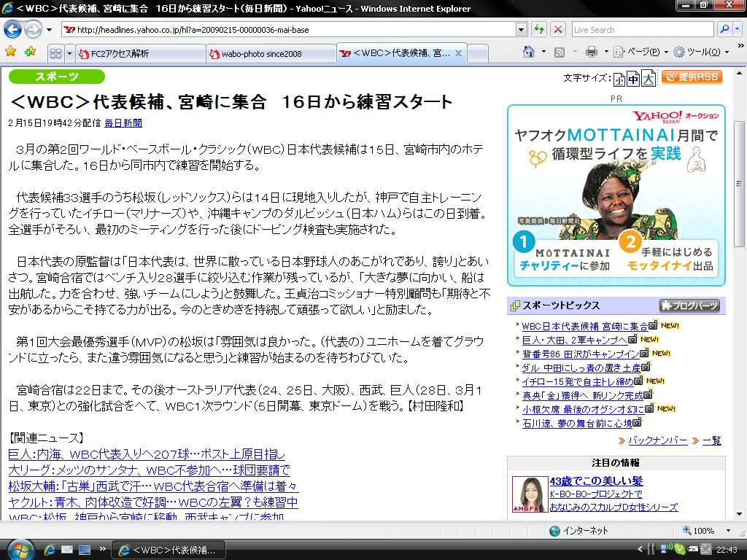The height and width of the screenshot is (560, 747).
Task: Select the <WBC>代表候補 taskbar button
Action: 169,550
